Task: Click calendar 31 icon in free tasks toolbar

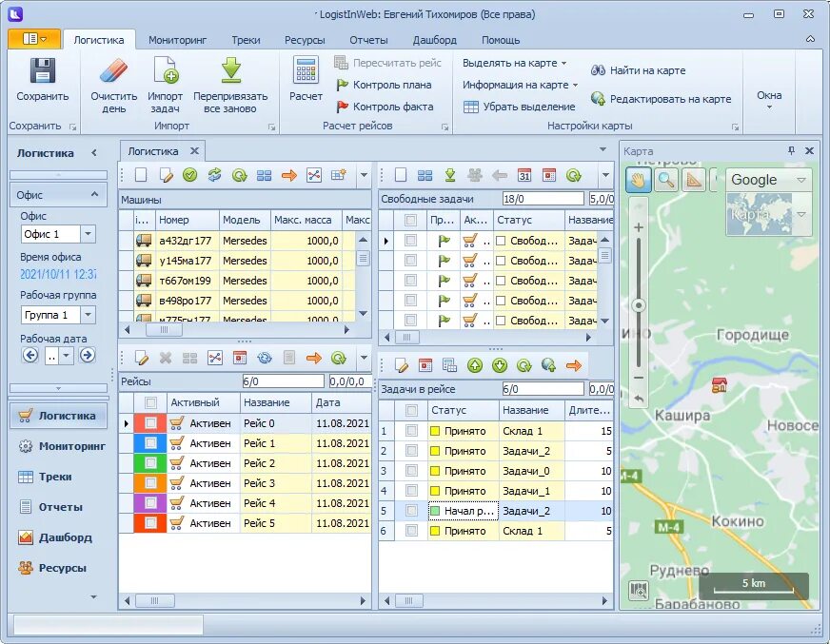Action: pos(524,175)
